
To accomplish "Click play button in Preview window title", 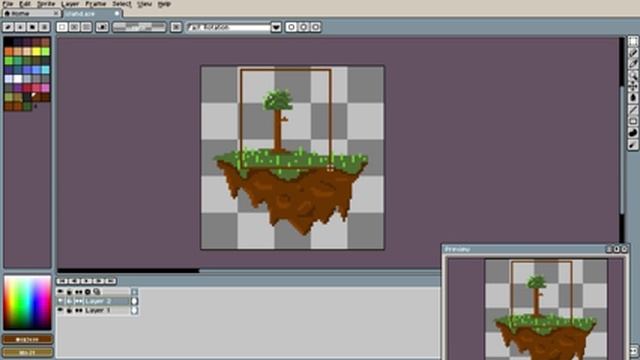I will coord(616,249).
